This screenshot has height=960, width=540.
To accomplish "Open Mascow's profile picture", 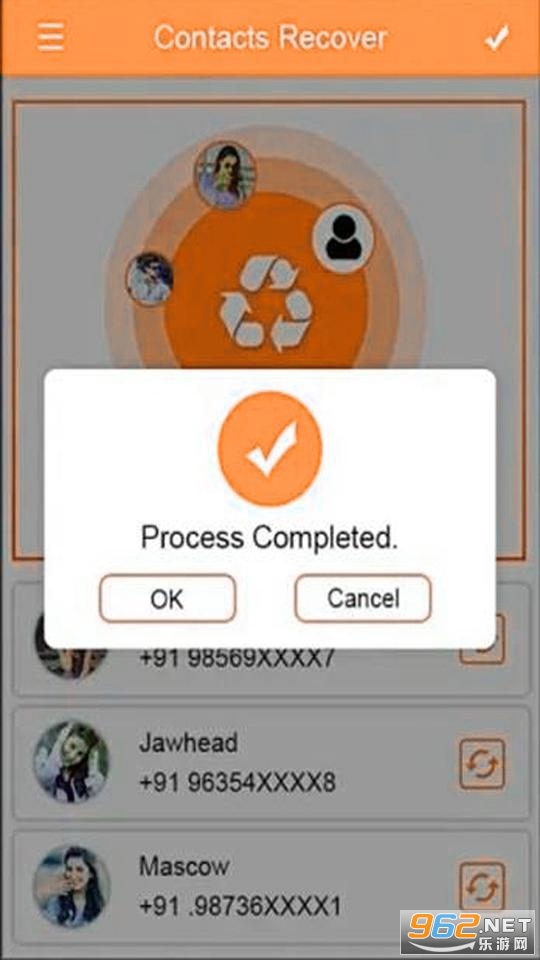I will (x=71, y=887).
